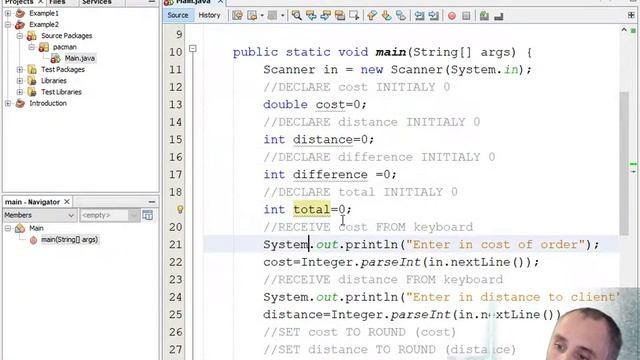This screenshot has width=640, height=360.
Task: Click the Main.java file icon
Action: [56, 58]
